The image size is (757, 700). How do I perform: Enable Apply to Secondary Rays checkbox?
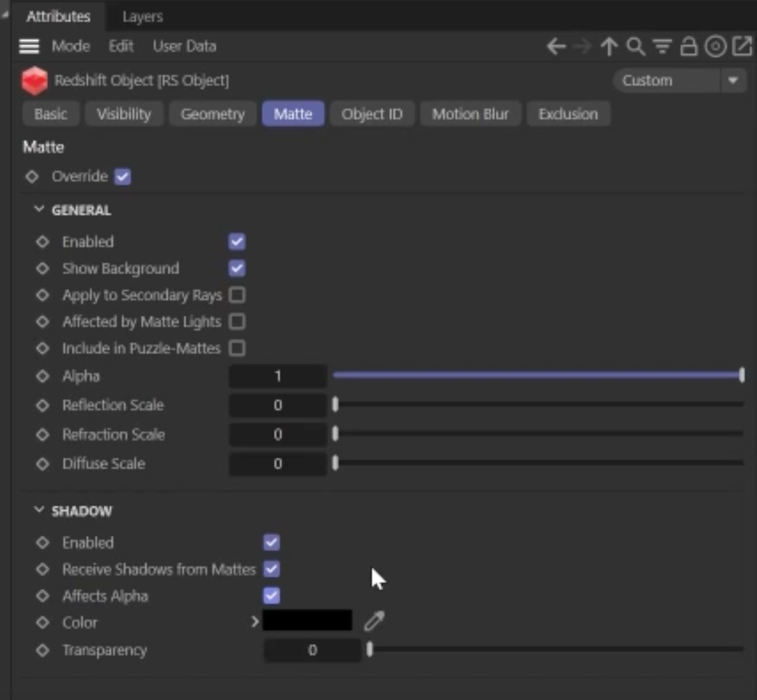pos(237,295)
